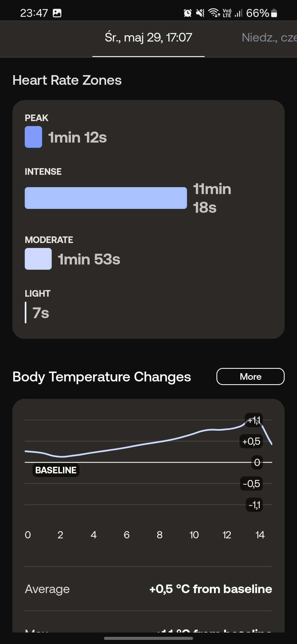297x644 pixels.
Task: Tap the +0,5 axis label
Action: coord(251,441)
